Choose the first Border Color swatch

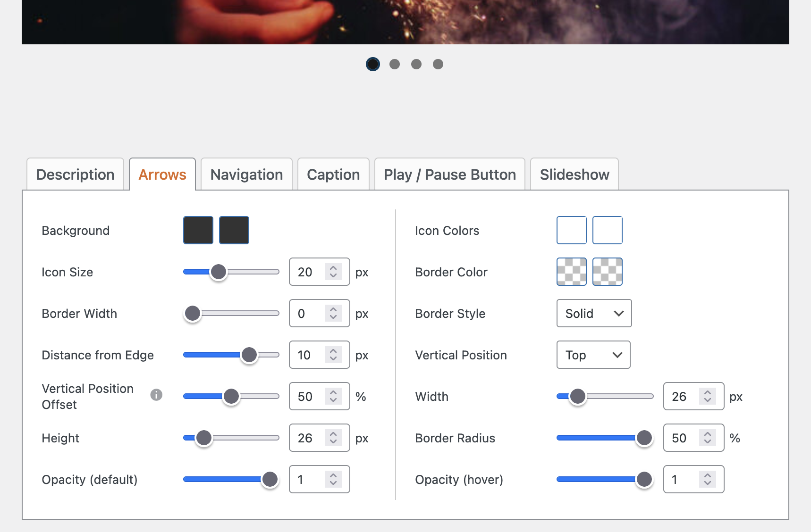(571, 272)
